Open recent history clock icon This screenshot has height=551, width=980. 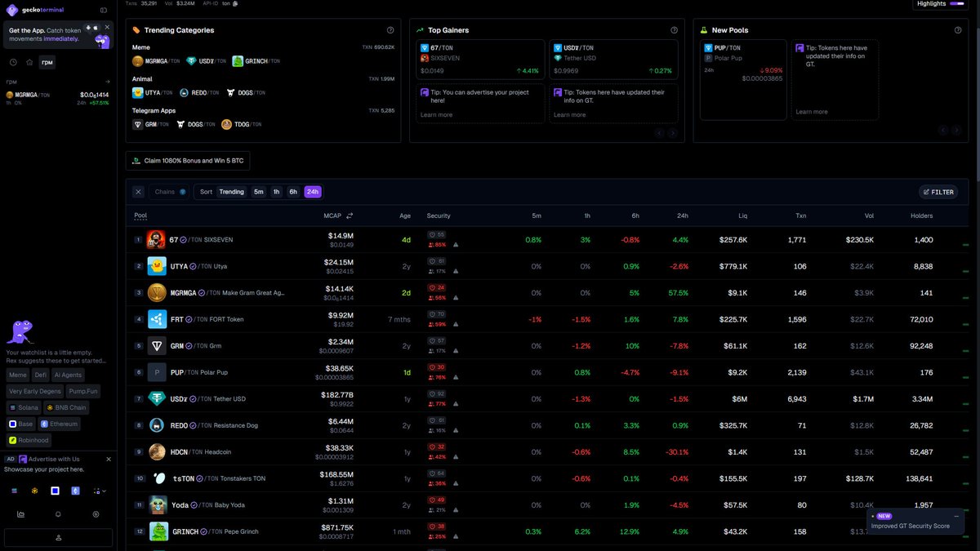[13, 62]
